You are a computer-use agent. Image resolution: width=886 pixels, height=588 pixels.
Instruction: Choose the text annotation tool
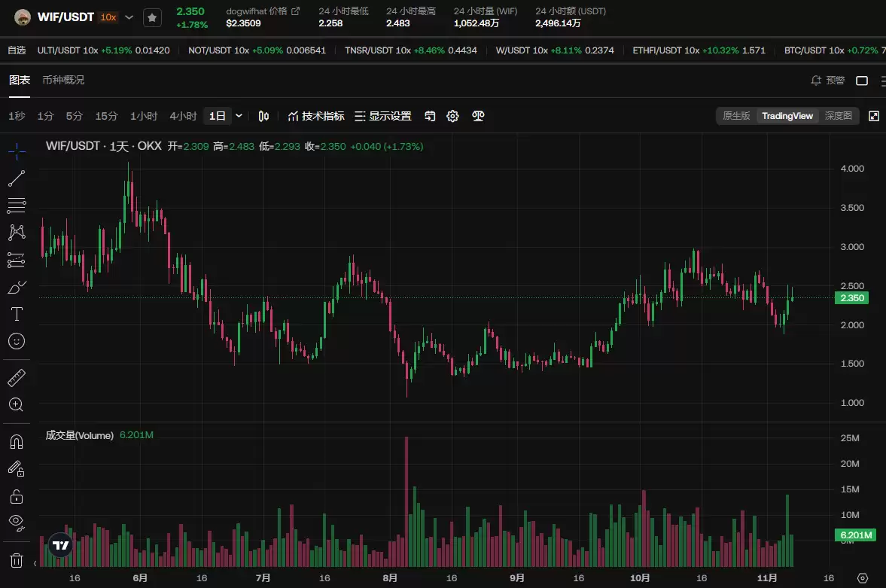tap(17, 314)
